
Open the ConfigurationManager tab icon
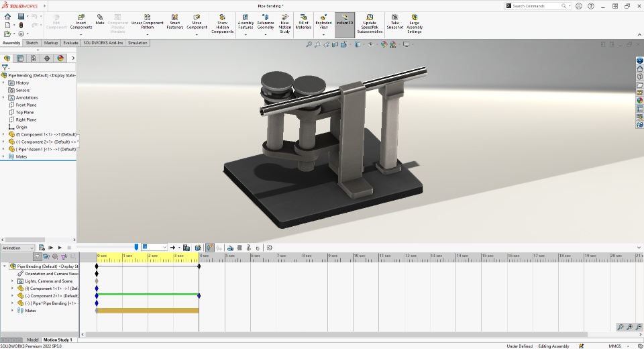tap(34, 58)
